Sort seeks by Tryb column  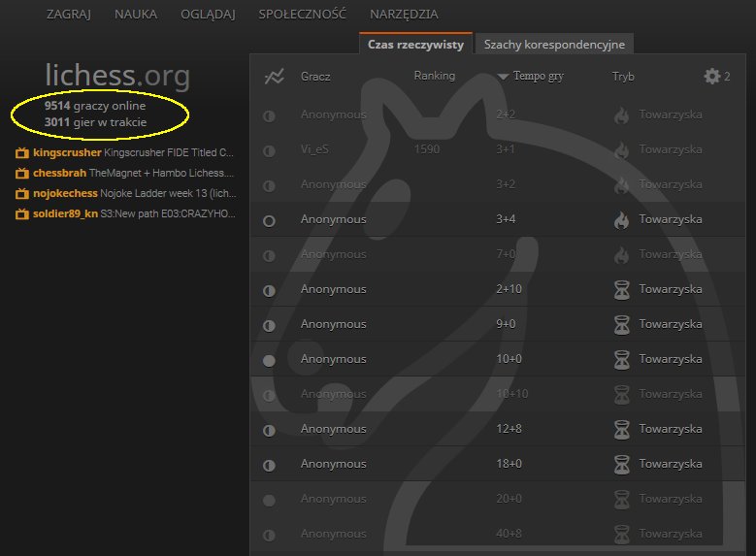pyautogui.click(x=623, y=77)
